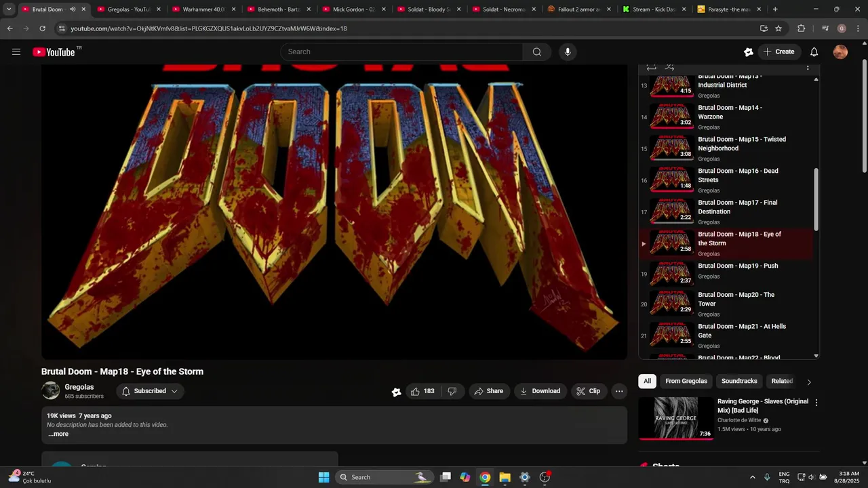Open the Subscribed notification dropdown
The image size is (868, 488).
[x=150, y=391]
